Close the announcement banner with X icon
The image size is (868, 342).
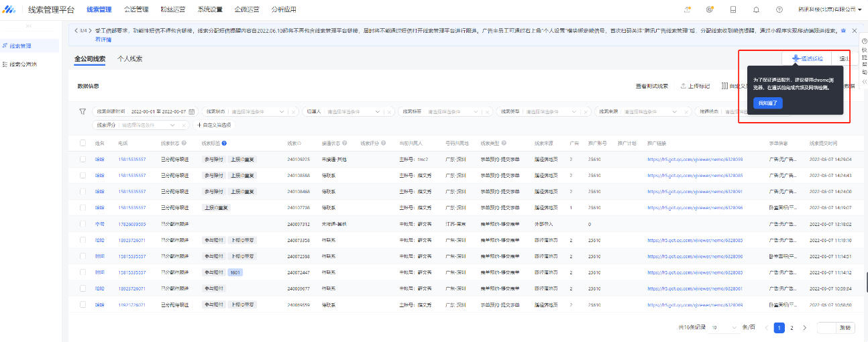click(853, 31)
